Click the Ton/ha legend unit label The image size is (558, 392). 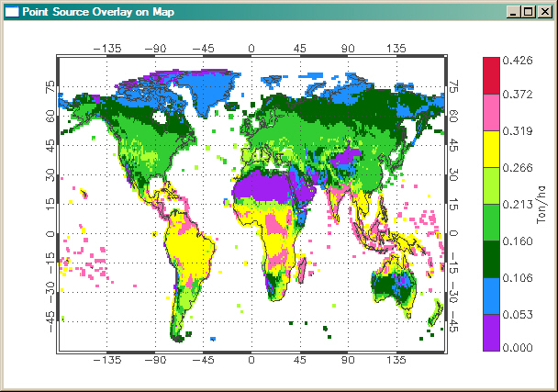(541, 204)
